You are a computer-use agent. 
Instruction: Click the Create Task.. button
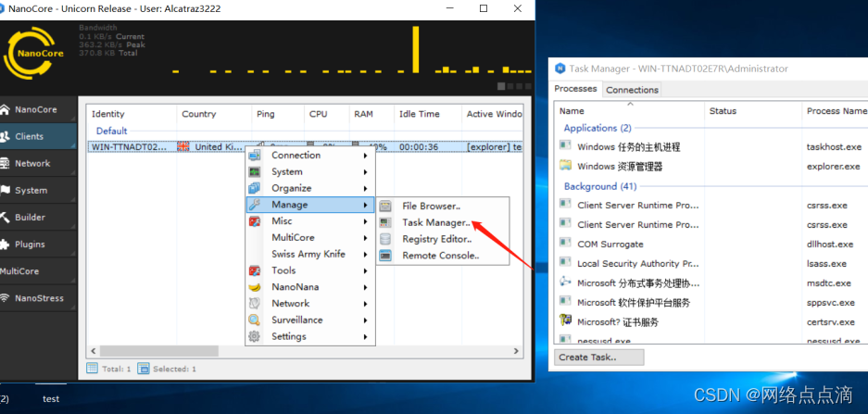click(x=599, y=357)
